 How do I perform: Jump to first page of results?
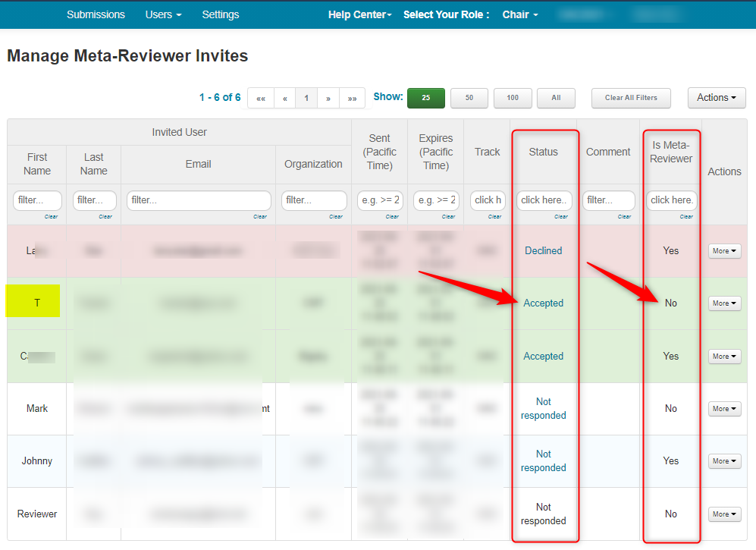coord(261,98)
